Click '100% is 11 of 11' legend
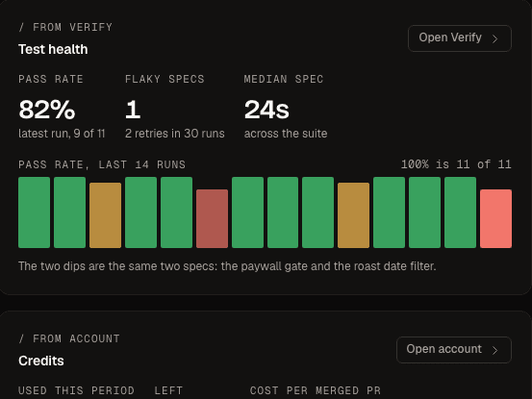Image resolution: width=532 pixels, height=399 pixels. [456, 164]
